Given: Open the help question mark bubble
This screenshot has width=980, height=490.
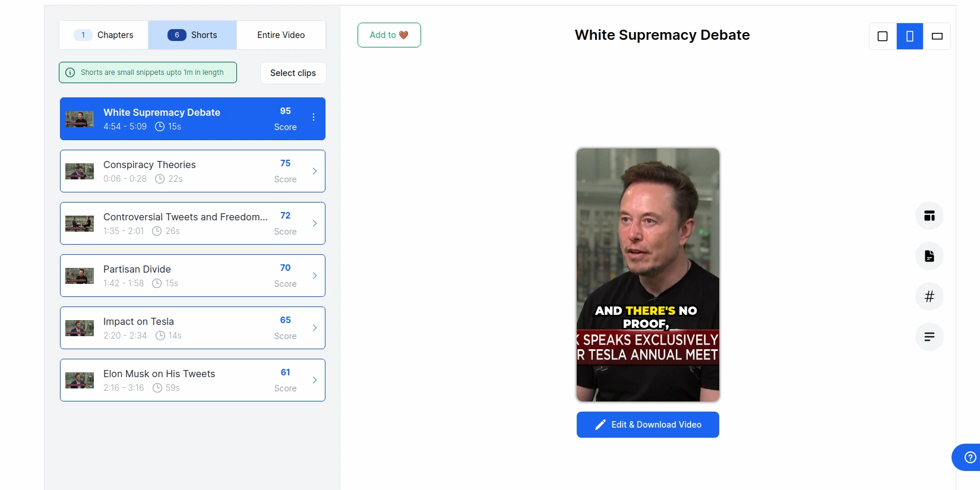Looking at the screenshot, I should 970,457.
